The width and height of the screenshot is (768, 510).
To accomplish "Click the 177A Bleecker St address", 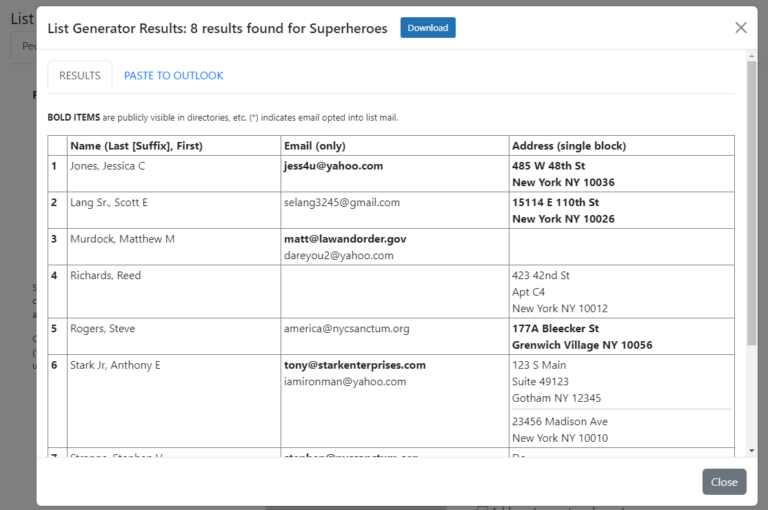I will (556, 329).
